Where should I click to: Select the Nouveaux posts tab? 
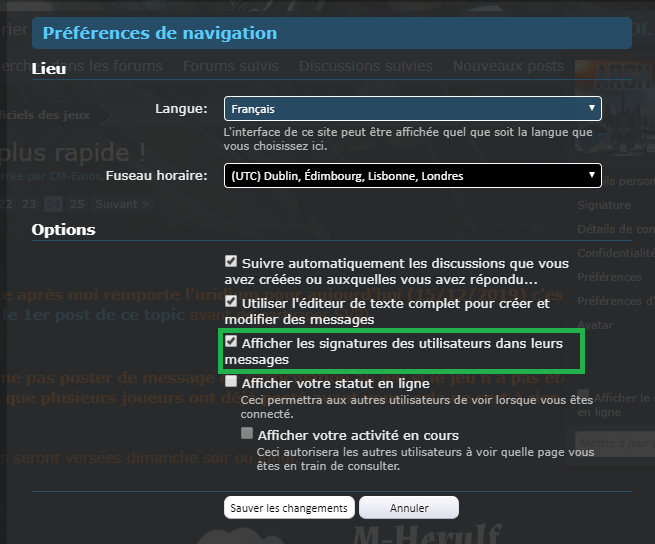[508, 66]
